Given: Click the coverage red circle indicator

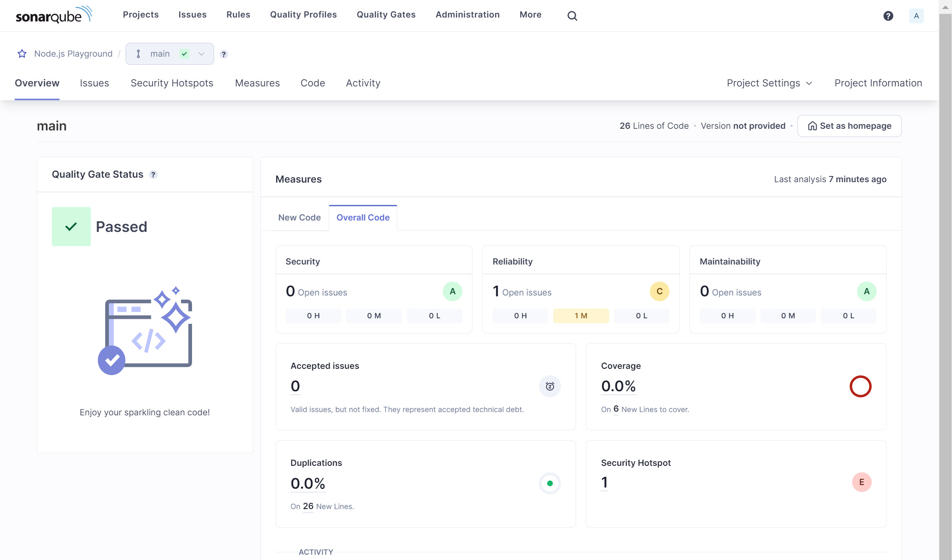Looking at the screenshot, I should click(x=860, y=386).
